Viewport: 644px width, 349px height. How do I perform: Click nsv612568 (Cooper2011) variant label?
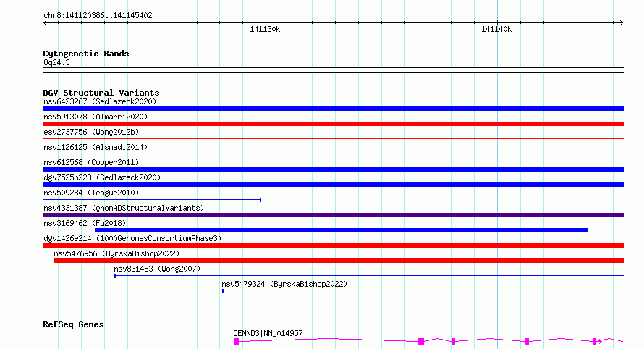pyautogui.click(x=91, y=162)
